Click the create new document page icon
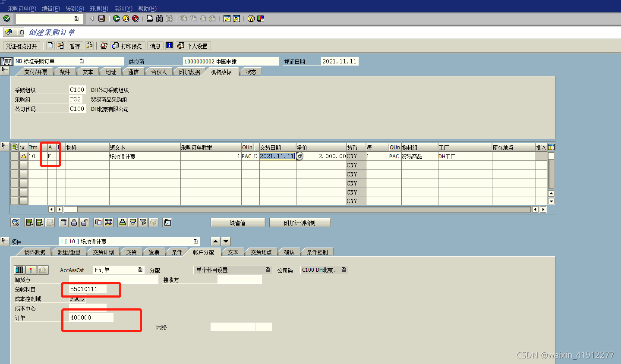Image resolution: width=621 pixels, height=364 pixels. [x=50, y=46]
